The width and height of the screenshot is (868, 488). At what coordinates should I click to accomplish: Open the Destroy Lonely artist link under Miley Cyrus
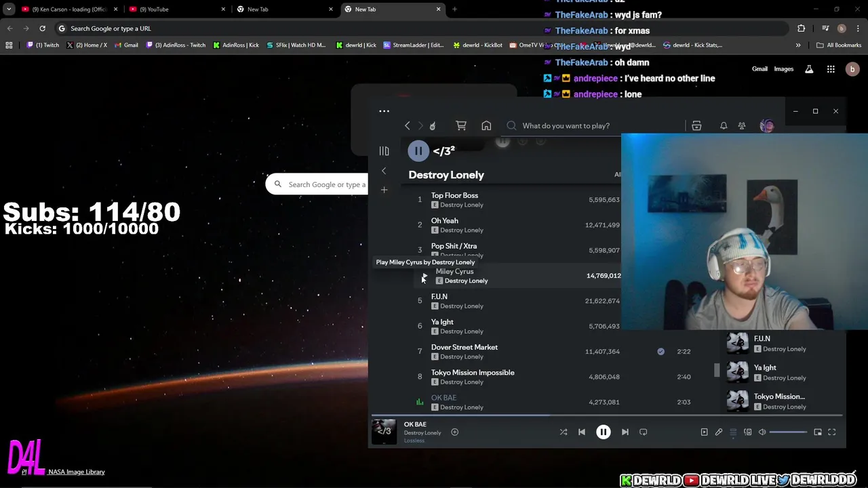[x=466, y=281]
